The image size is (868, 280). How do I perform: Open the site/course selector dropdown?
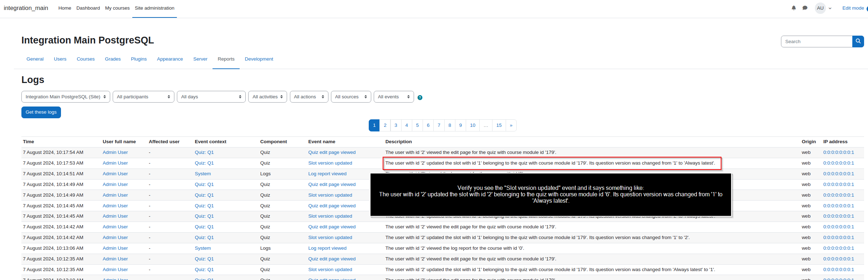66,97
